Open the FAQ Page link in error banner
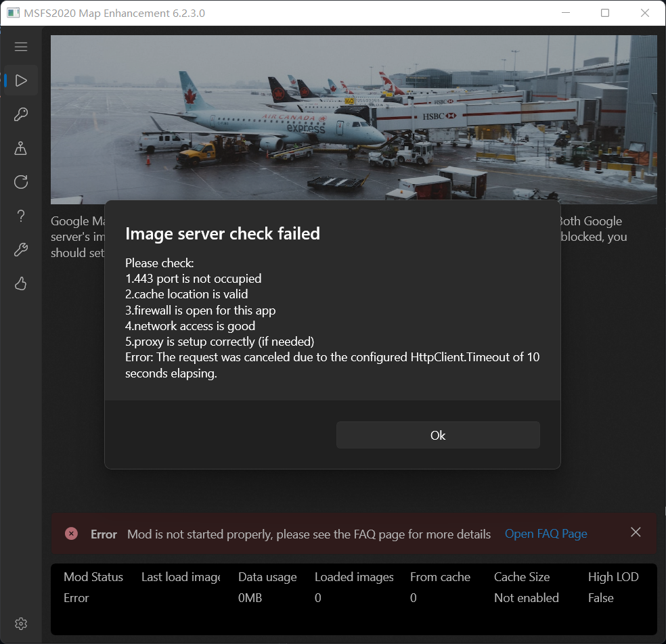This screenshot has height=644, width=666. coord(546,534)
